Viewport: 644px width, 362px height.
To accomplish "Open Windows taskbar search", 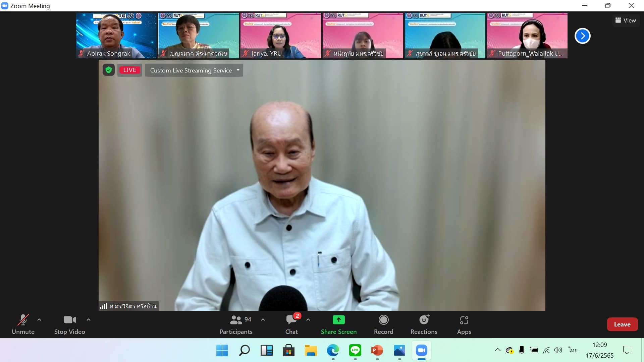I will tap(244, 351).
